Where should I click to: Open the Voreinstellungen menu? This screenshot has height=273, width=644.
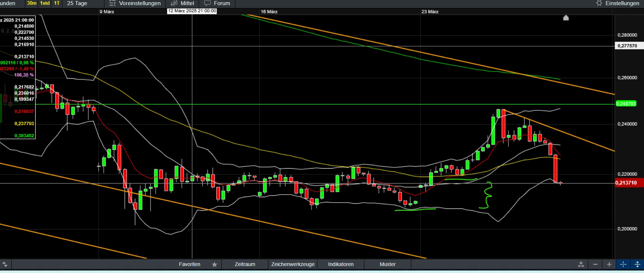[140, 3]
